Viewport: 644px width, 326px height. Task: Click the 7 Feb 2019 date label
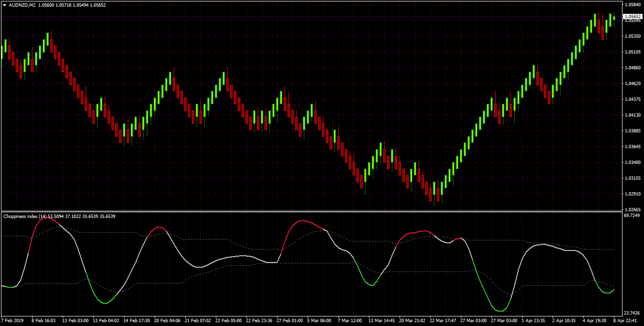pyautogui.click(x=13, y=321)
